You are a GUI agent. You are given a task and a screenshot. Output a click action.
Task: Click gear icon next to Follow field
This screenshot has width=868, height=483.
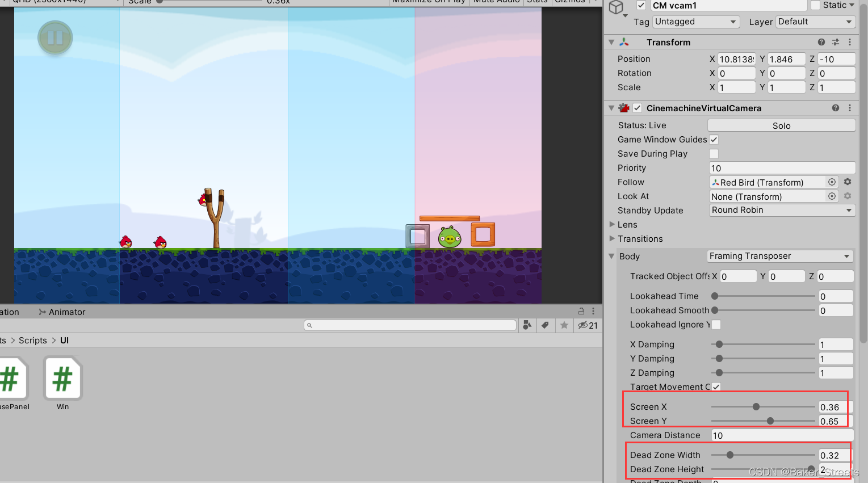[x=848, y=182]
